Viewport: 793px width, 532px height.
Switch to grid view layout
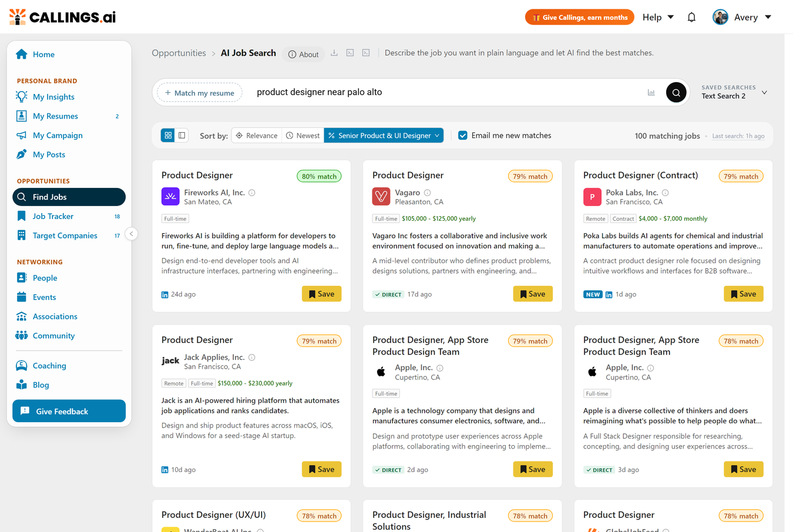tap(168, 135)
